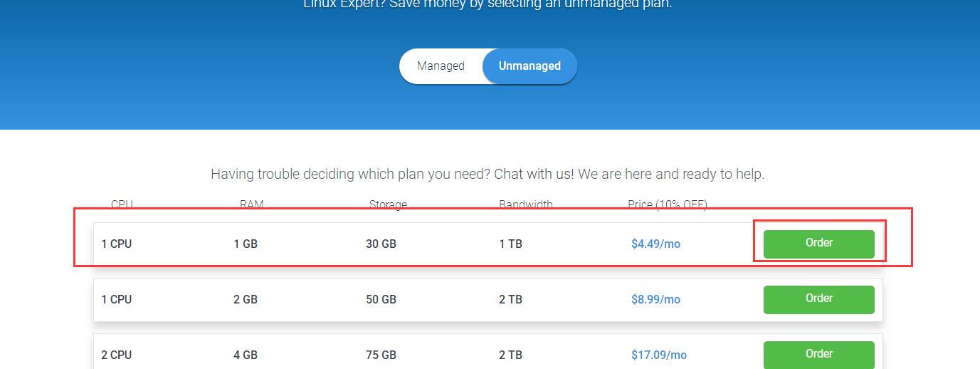The height and width of the screenshot is (369, 980).
Task: Click the RAM column header
Action: tap(251, 205)
